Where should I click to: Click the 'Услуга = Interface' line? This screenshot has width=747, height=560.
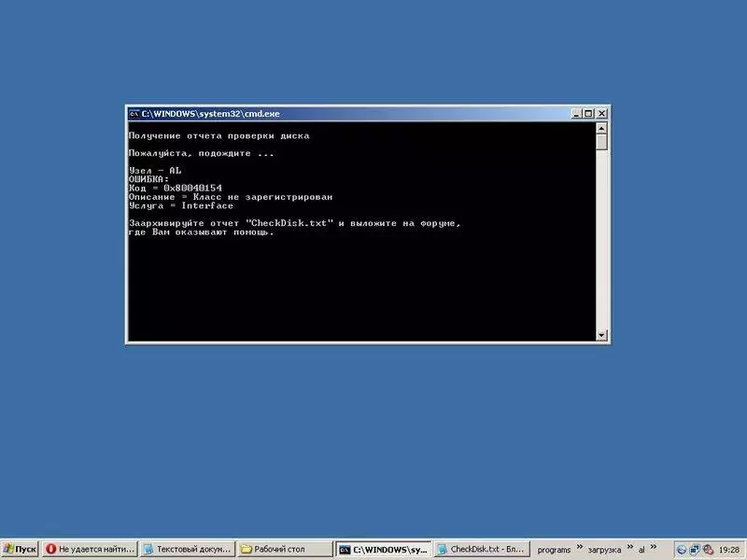(181, 205)
